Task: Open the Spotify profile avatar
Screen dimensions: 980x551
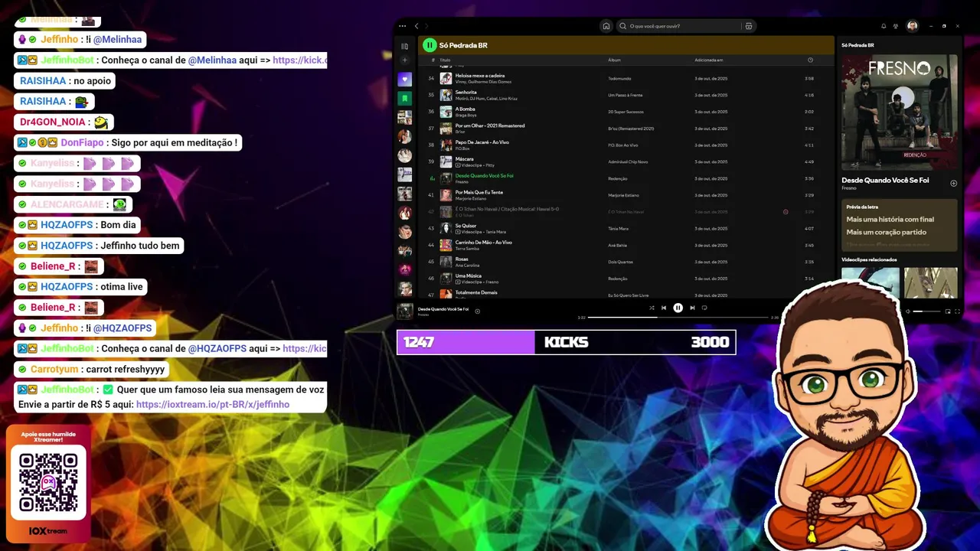Action: click(x=913, y=26)
